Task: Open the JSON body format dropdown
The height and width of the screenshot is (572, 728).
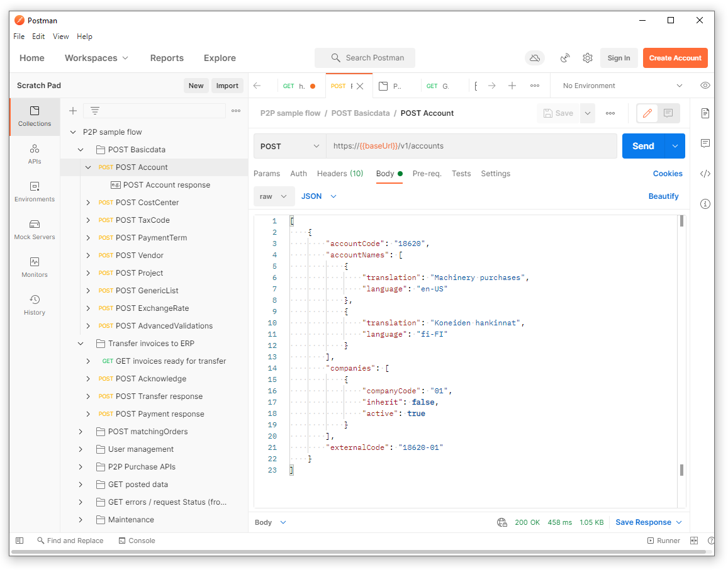Action: coord(318,196)
